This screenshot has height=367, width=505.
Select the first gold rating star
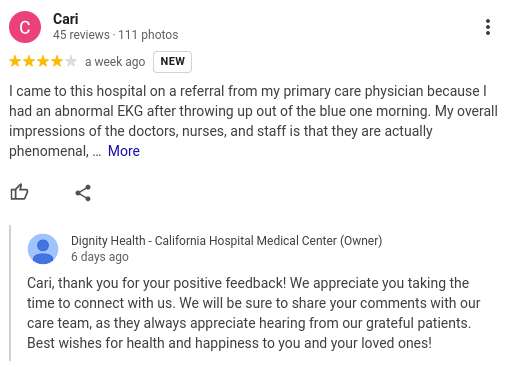[15, 61]
